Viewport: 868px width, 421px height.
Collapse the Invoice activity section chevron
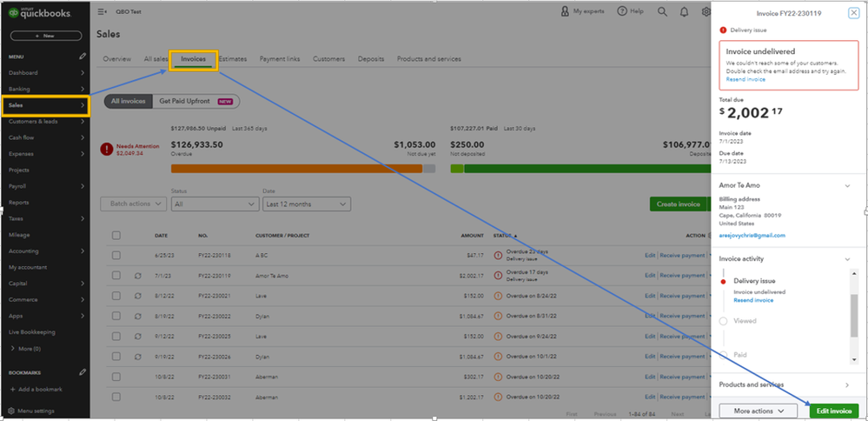847,258
